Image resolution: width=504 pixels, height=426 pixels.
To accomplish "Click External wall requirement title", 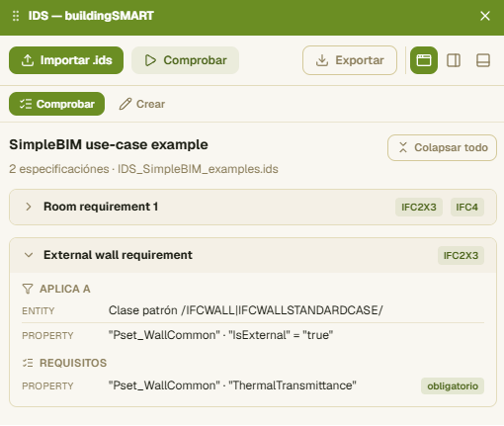I will point(118,255).
